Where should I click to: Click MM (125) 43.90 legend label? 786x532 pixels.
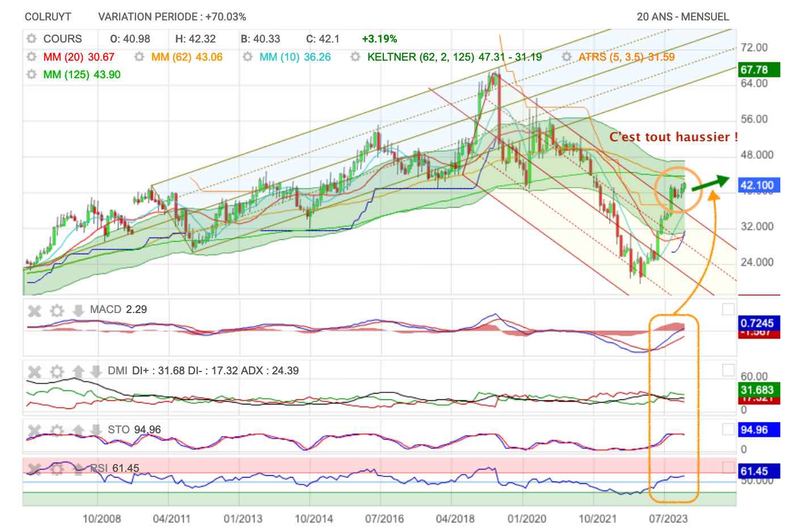pyautogui.click(x=82, y=75)
